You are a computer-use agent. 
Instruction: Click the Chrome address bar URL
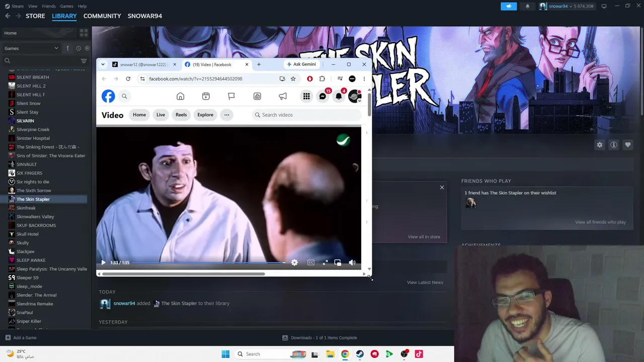pyautogui.click(x=195, y=78)
